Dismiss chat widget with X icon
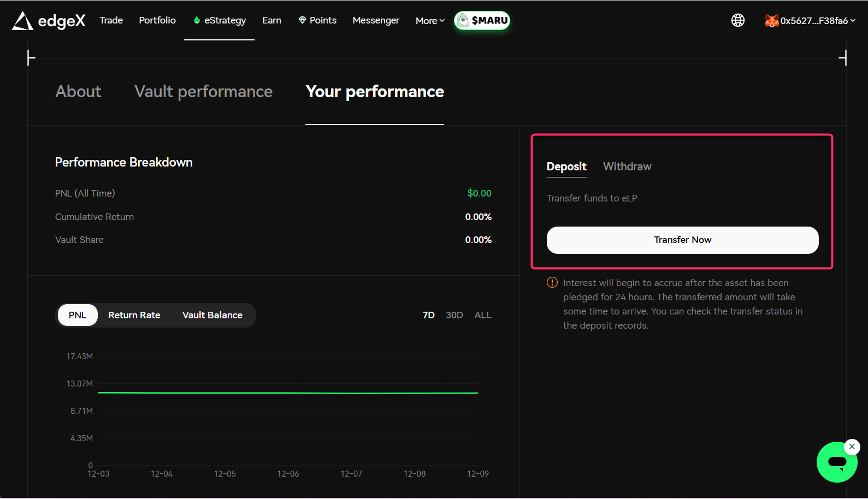 852,447
